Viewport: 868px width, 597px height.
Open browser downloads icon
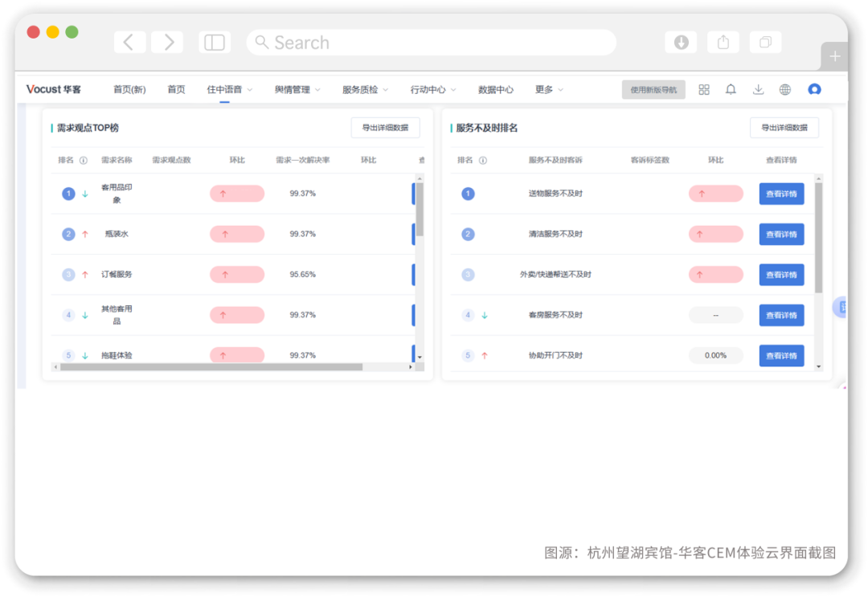point(681,42)
